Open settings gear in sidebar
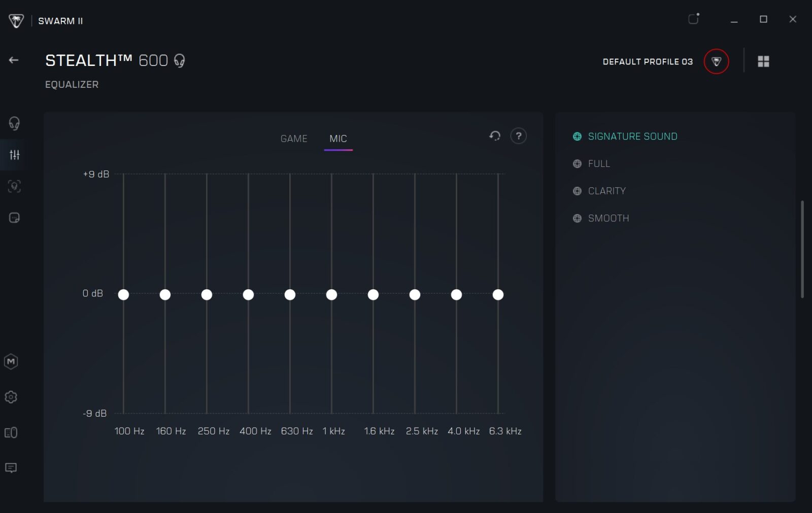Viewport: 812px width, 513px height. click(11, 397)
